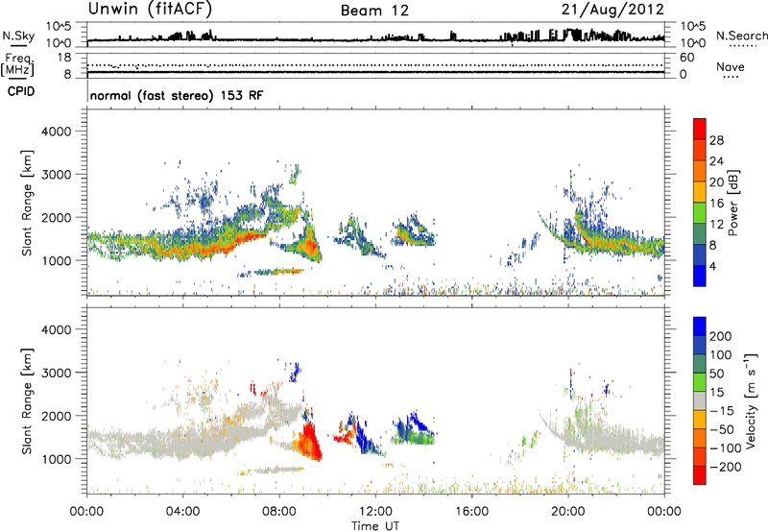
Task: Click the 'Unwin (fitACF)' title text
Action: click(x=150, y=10)
